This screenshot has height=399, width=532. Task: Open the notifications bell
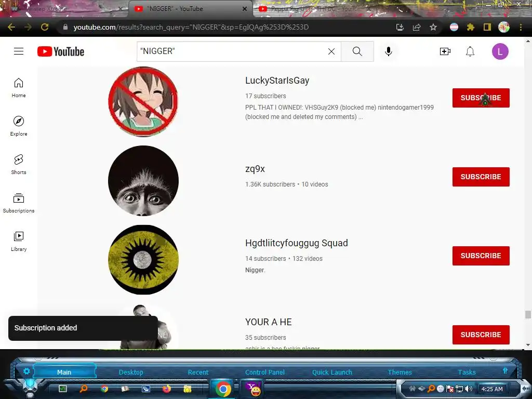pos(470,51)
